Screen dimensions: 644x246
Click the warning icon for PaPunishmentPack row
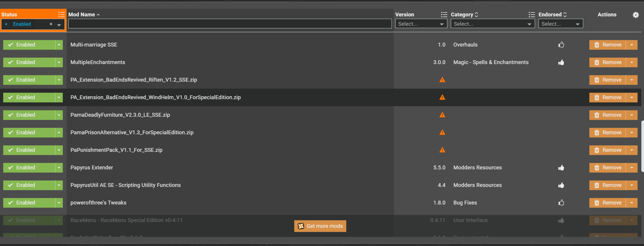[x=442, y=150]
